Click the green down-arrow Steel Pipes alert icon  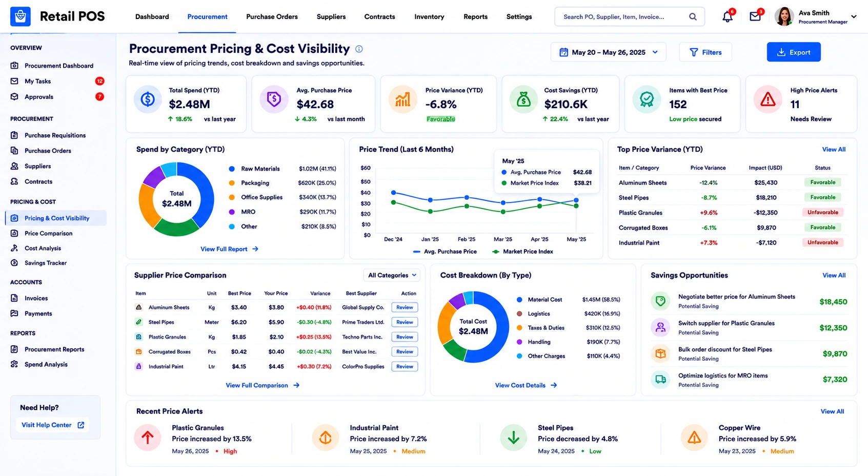[x=513, y=438]
